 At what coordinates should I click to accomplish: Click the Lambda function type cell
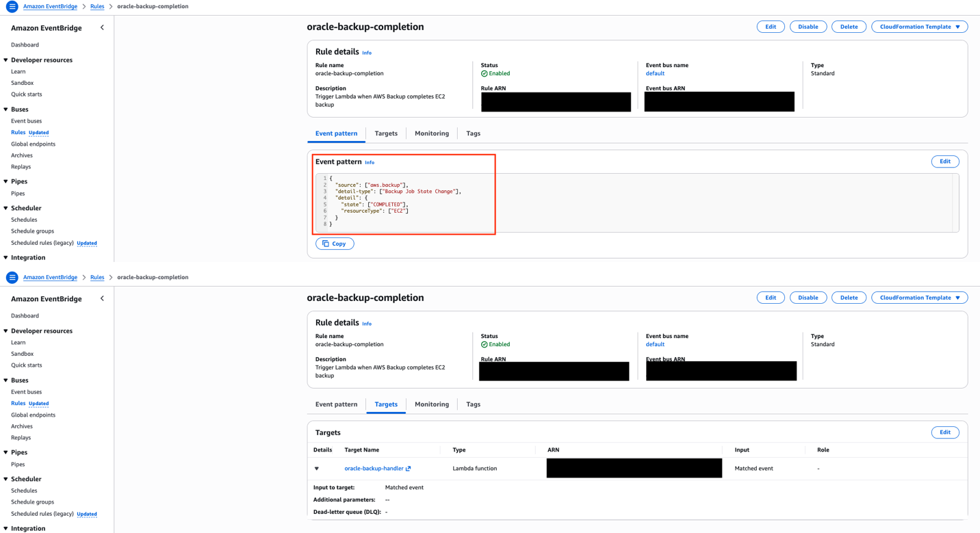(x=474, y=469)
